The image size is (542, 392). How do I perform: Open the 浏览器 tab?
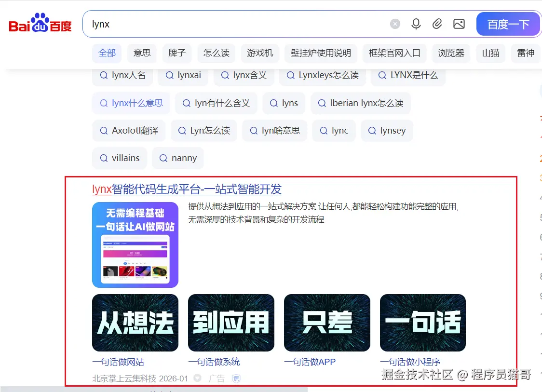coord(451,53)
